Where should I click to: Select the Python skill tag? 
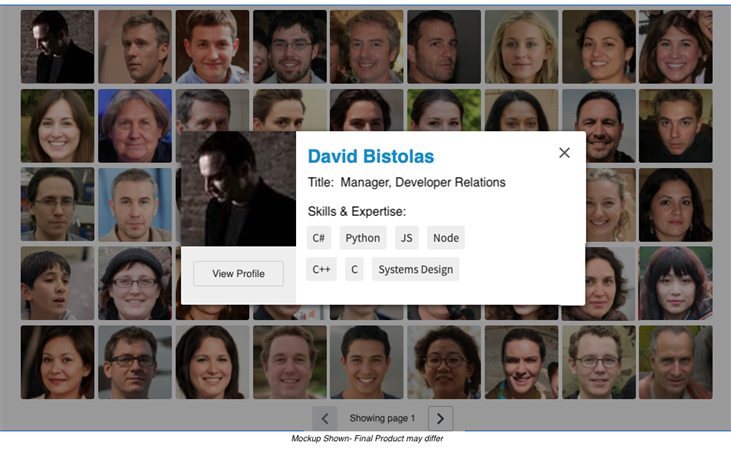pos(363,238)
